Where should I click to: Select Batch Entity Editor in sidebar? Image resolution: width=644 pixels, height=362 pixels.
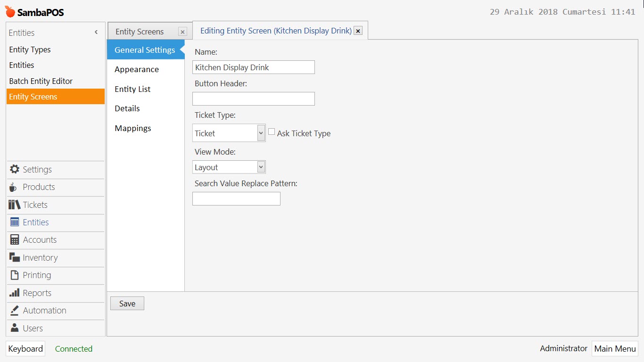tap(41, 81)
